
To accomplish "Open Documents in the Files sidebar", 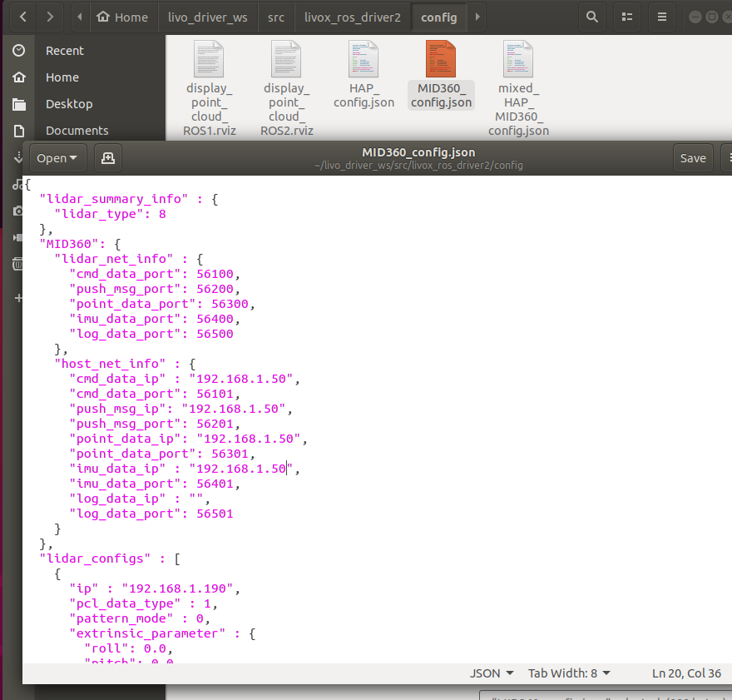I will point(77,131).
